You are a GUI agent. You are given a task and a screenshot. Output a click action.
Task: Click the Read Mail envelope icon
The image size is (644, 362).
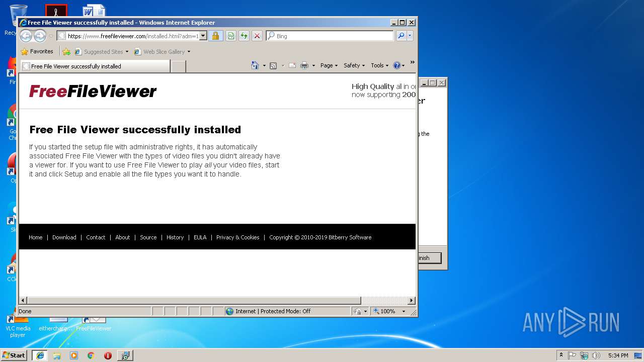[292, 65]
